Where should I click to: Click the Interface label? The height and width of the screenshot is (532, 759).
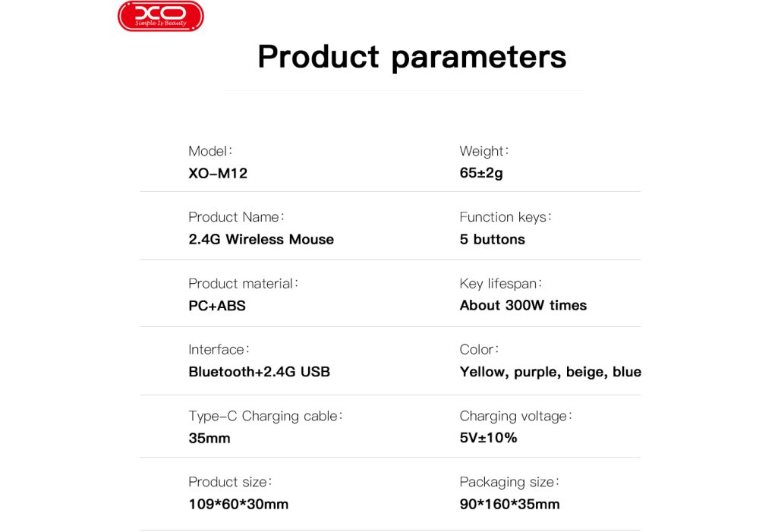coord(219,349)
